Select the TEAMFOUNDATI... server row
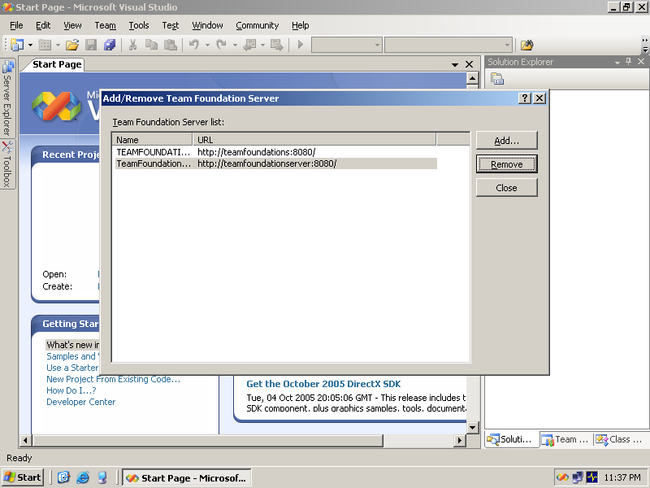650x488 pixels. click(x=276, y=152)
